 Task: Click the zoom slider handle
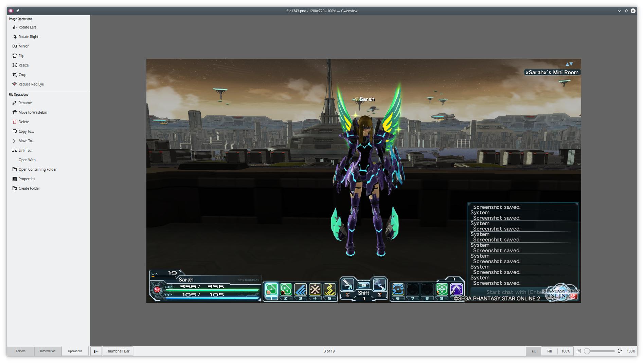[x=587, y=351]
